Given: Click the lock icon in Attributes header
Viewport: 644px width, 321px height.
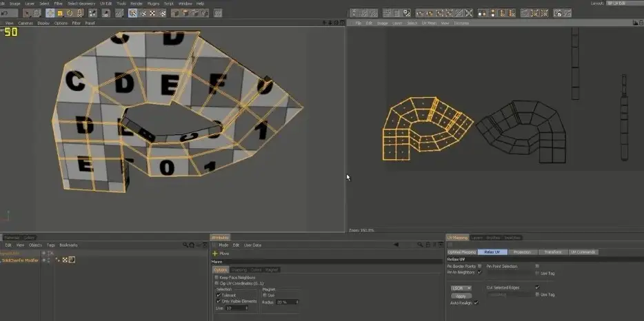Looking at the screenshot, I should (427, 245).
